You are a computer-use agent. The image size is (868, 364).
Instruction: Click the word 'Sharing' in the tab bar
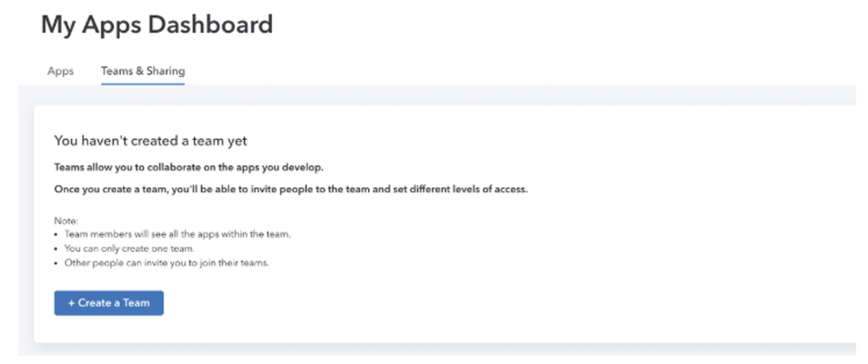(x=167, y=71)
